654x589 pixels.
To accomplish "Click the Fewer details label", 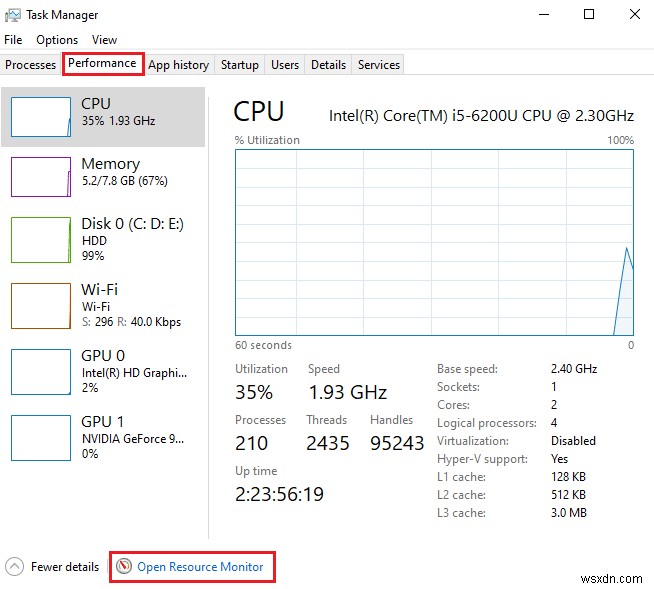I will [x=65, y=566].
